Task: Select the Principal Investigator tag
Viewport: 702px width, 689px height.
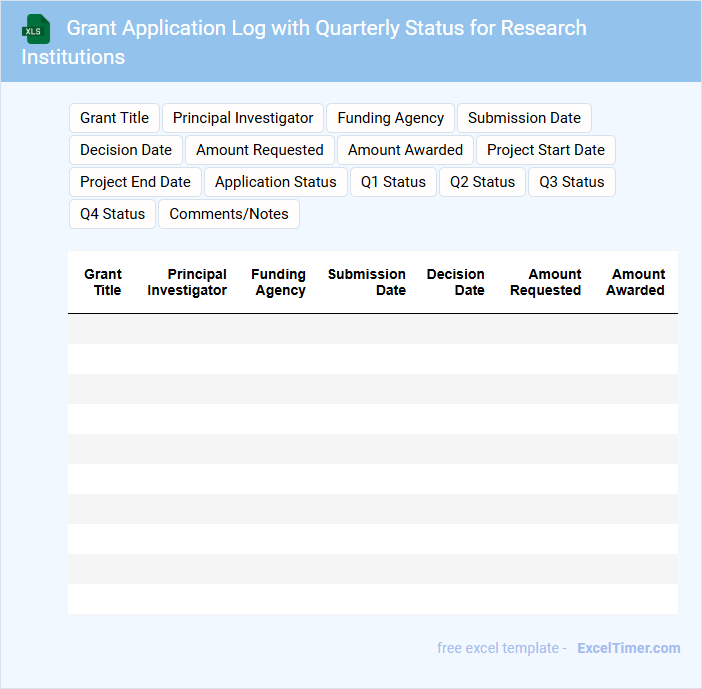Action: [243, 118]
